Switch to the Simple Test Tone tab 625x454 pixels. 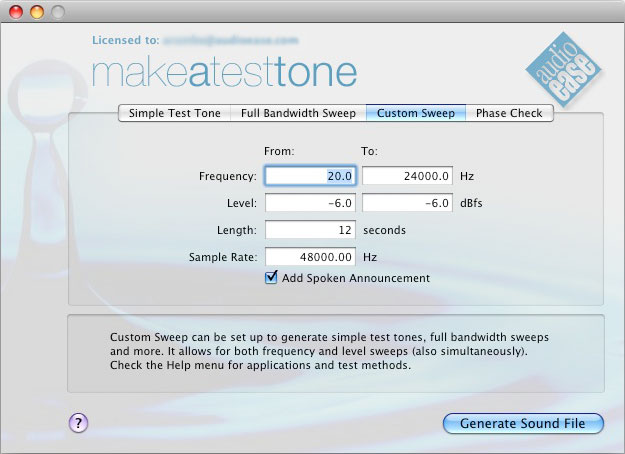(175, 113)
